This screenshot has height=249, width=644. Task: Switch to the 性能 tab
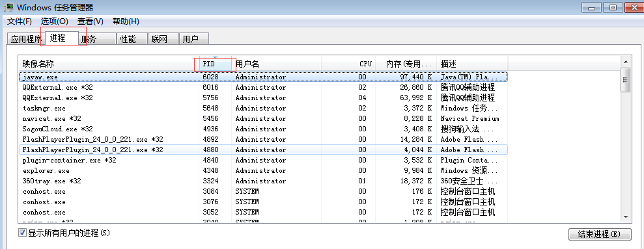pos(132,39)
